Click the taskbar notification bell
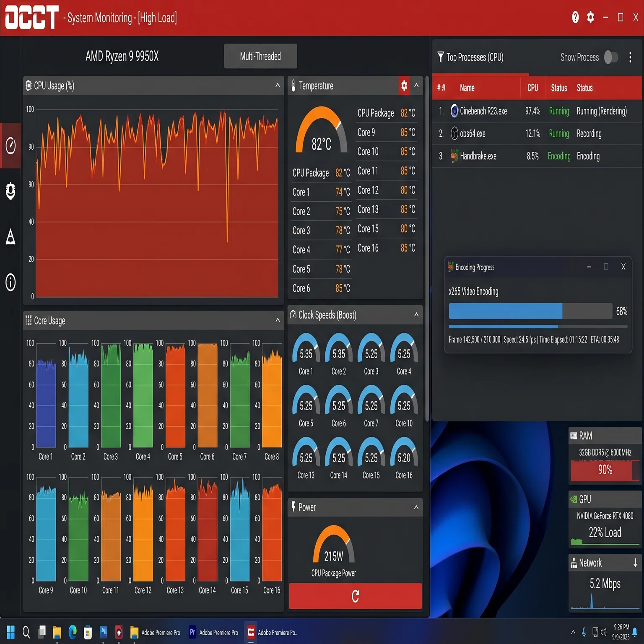This screenshot has width=644, height=644. coord(635,631)
